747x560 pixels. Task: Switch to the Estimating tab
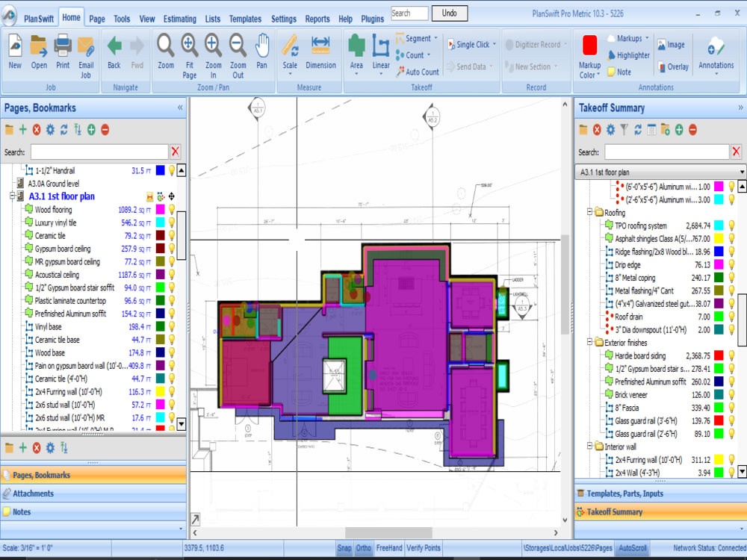[x=179, y=19]
